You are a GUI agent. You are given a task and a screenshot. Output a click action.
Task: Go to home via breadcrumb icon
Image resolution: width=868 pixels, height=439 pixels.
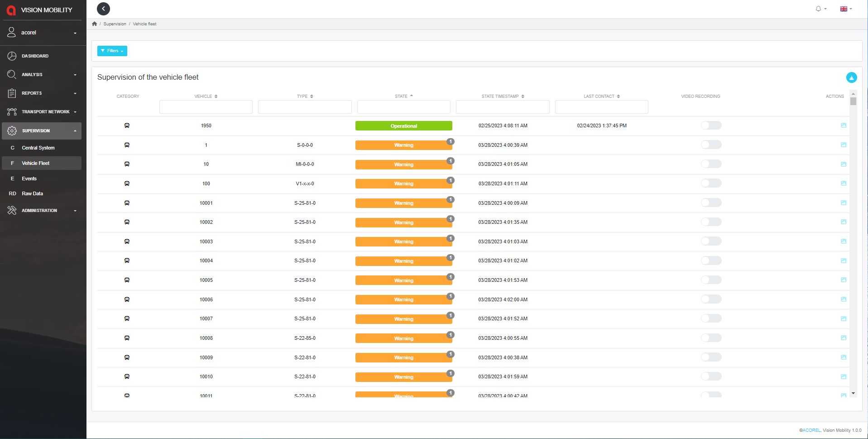click(x=94, y=24)
